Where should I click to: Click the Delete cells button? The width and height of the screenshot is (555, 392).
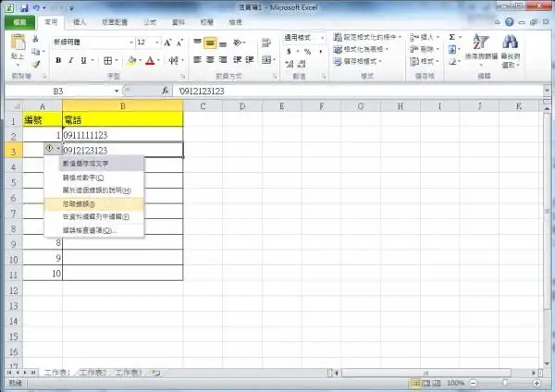(424, 49)
